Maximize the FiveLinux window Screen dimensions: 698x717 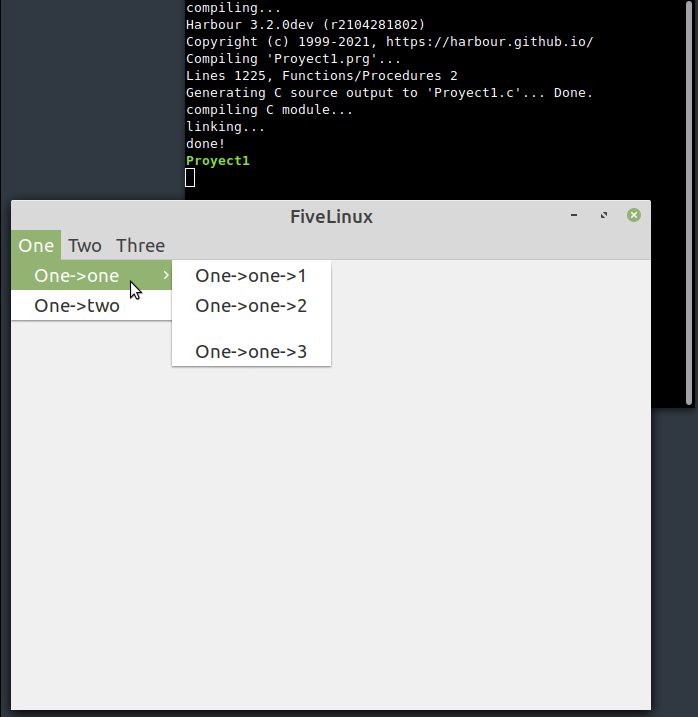604,215
